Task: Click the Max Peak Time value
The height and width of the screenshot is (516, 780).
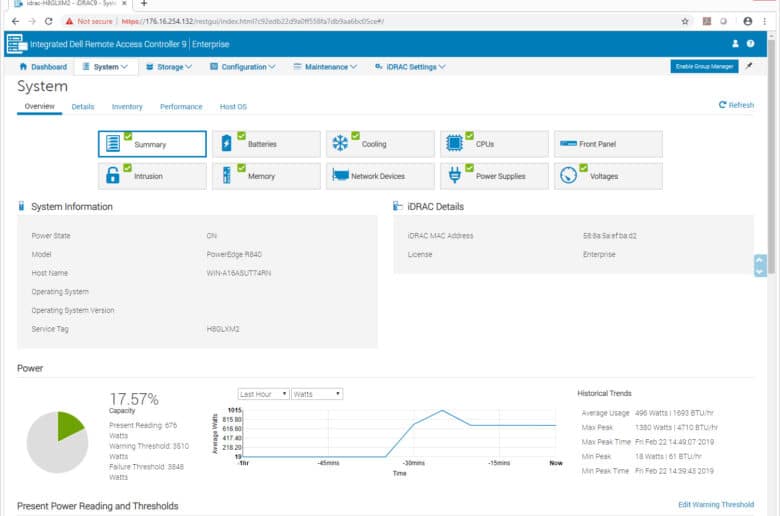Action: [674, 442]
